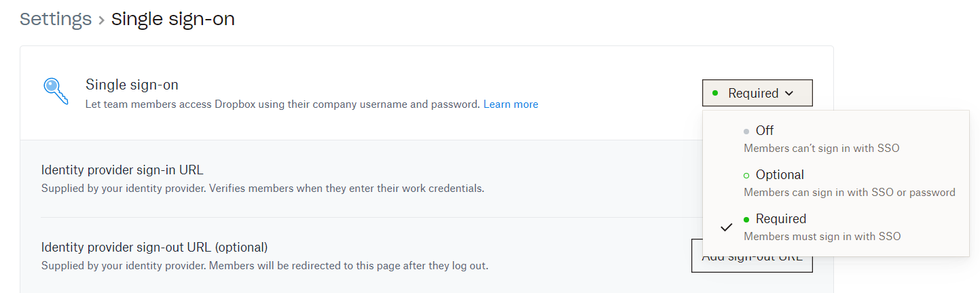Click the checkmark beside the Required option
The height and width of the screenshot is (293, 980).
click(x=727, y=227)
